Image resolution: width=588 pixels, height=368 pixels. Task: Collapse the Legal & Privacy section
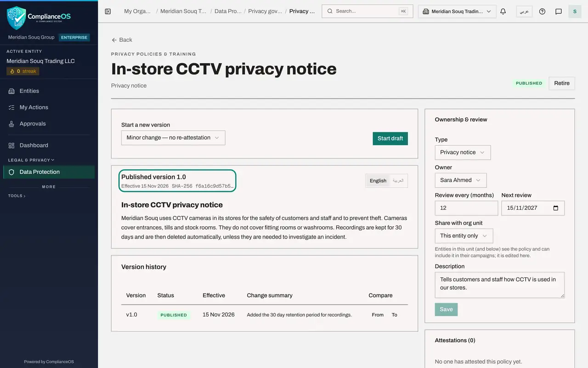[31, 160]
